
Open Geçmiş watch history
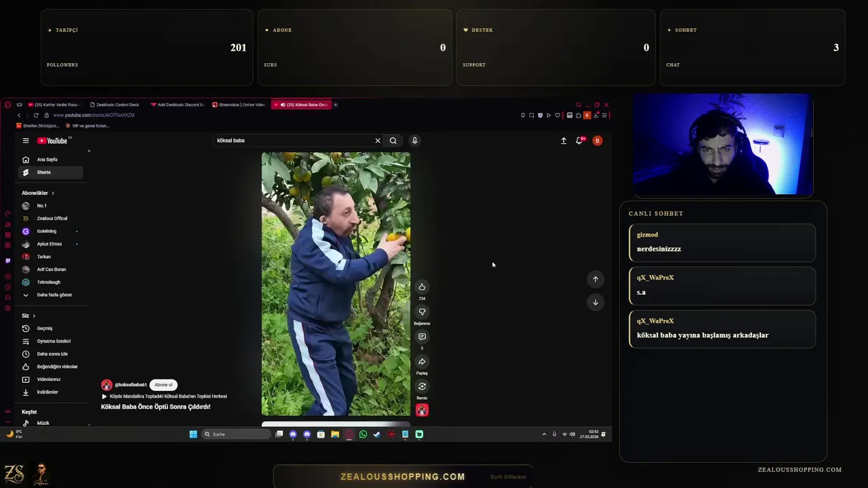[51, 328]
